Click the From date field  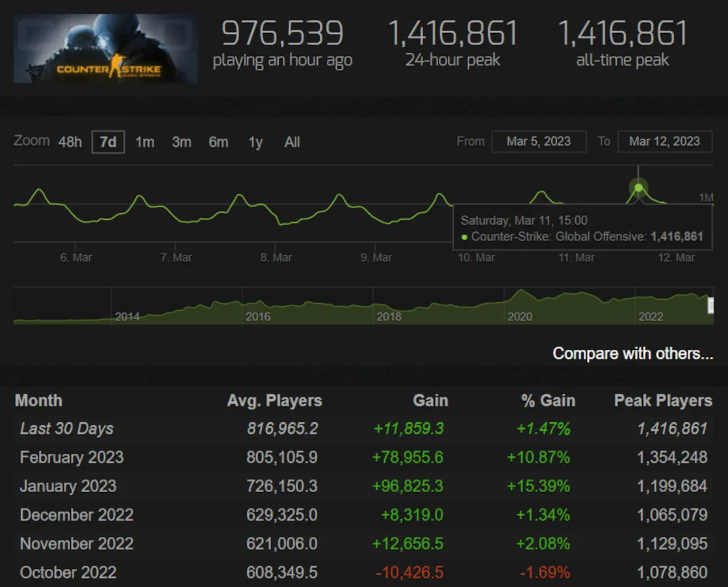pos(538,141)
